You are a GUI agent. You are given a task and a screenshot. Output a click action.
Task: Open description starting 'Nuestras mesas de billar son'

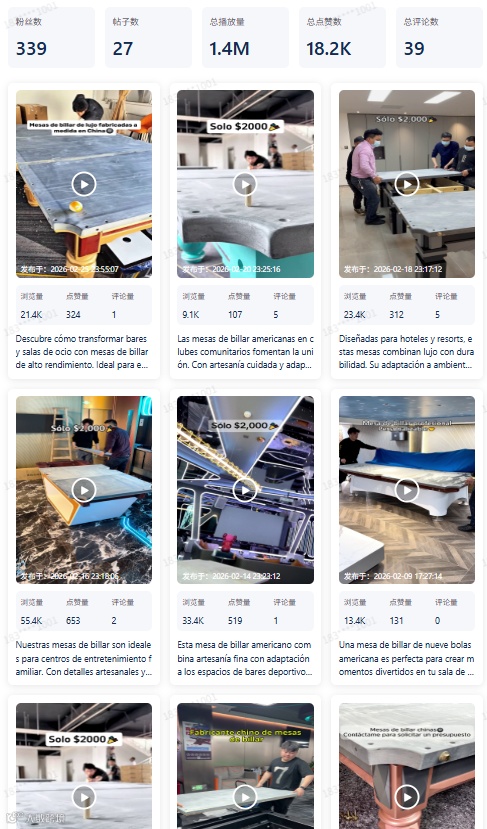coord(84,658)
